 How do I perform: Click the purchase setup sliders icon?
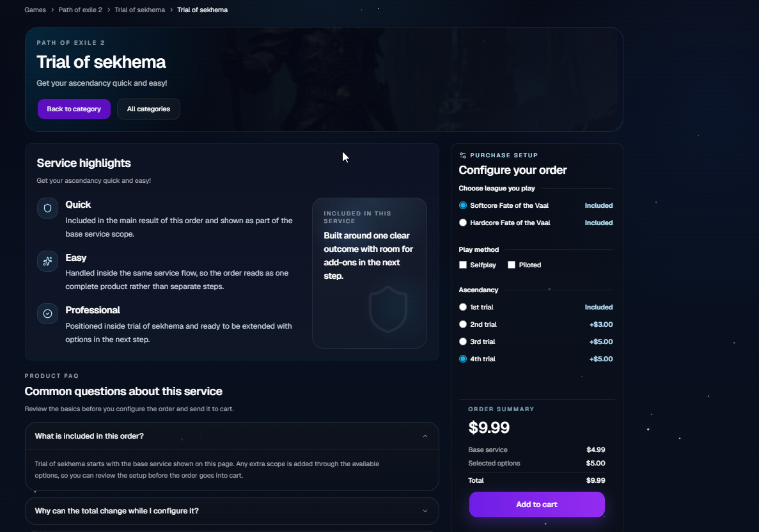pyautogui.click(x=463, y=155)
